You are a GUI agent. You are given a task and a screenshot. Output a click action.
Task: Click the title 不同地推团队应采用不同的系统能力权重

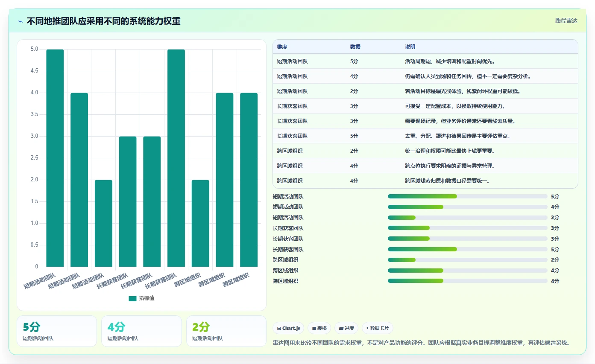[103, 21]
